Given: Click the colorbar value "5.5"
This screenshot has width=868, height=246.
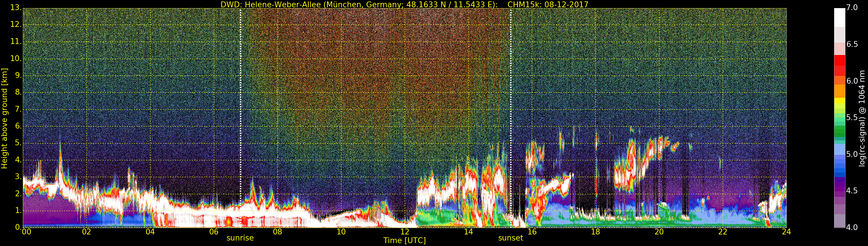Looking at the screenshot, I should [x=852, y=118].
